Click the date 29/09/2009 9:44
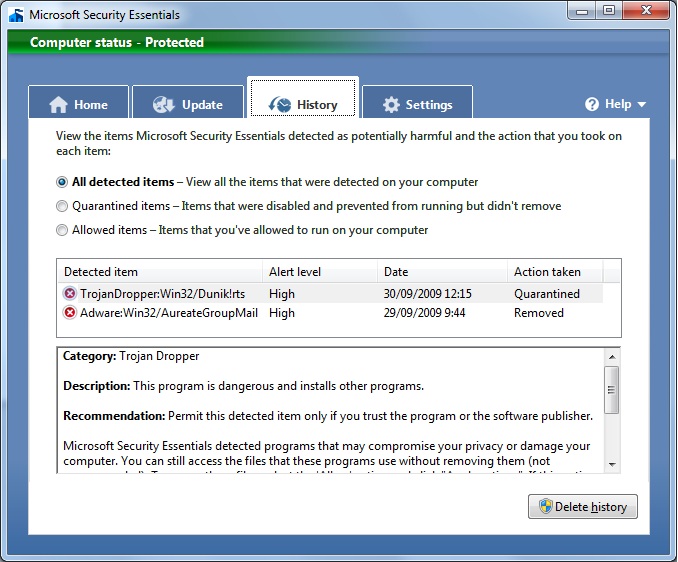This screenshot has width=678, height=562. pyautogui.click(x=424, y=313)
